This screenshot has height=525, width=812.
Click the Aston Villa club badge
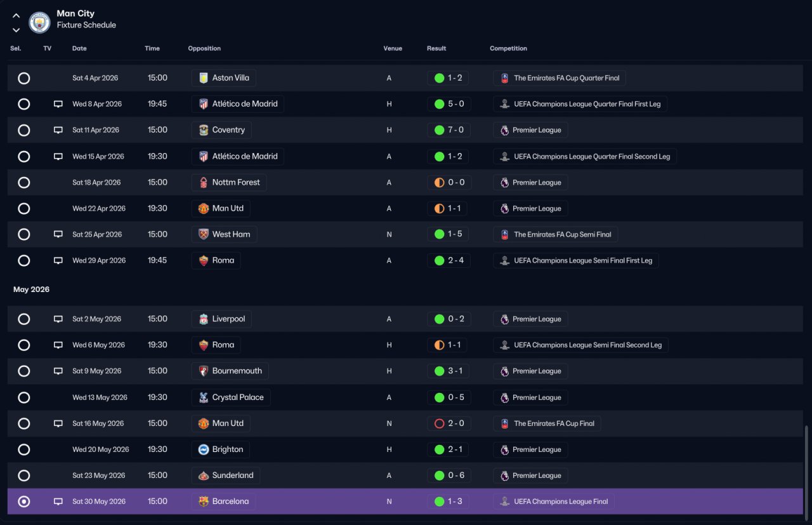tap(204, 78)
